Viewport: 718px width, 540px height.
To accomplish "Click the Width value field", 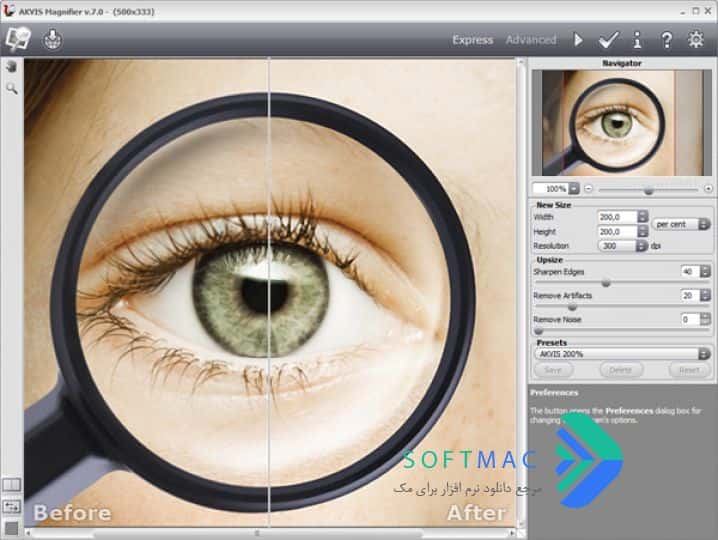I will coord(617,217).
